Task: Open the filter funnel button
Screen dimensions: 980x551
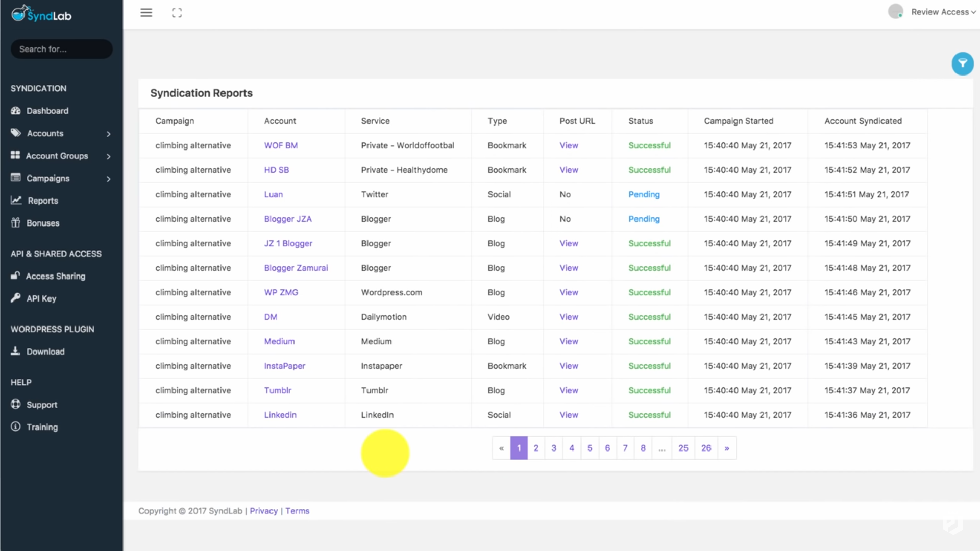Action: pos(962,64)
